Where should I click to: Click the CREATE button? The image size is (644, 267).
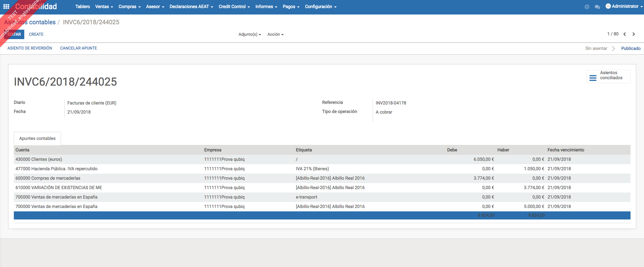coord(36,34)
